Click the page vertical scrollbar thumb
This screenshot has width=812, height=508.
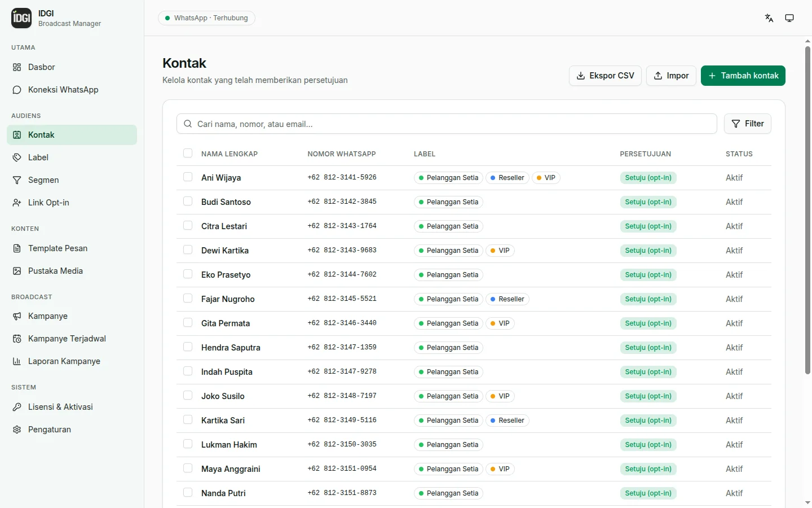coord(807,210)
